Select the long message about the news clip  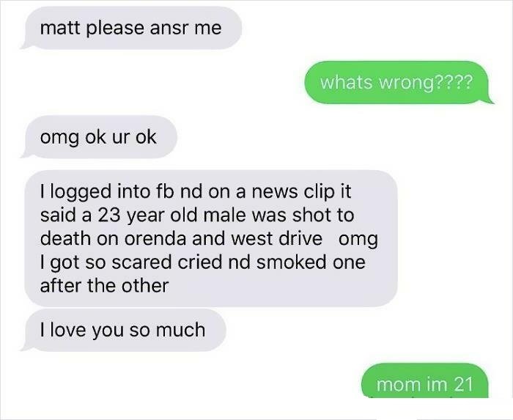211,238
